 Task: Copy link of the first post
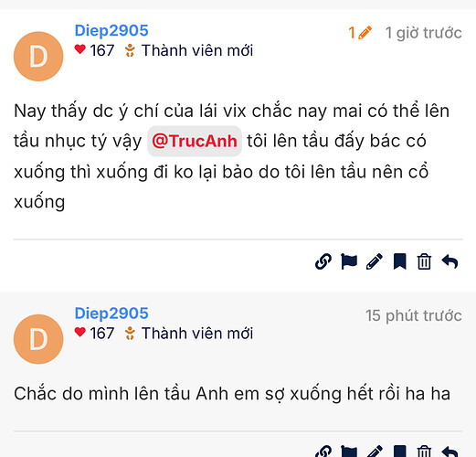click(323, 261)
